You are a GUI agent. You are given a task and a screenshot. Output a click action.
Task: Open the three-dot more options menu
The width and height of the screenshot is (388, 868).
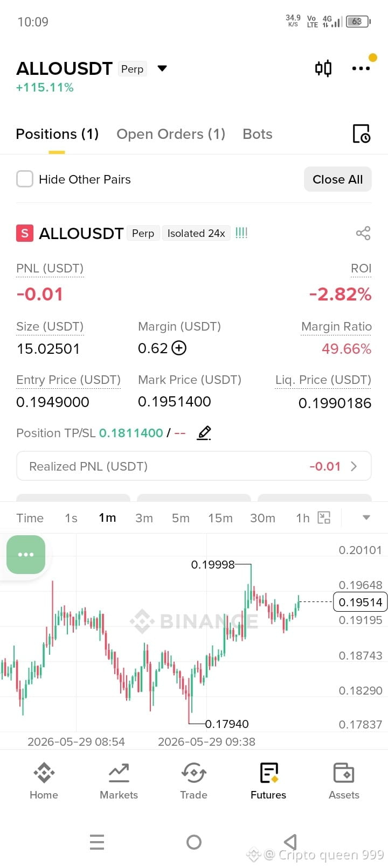[361, 68]
